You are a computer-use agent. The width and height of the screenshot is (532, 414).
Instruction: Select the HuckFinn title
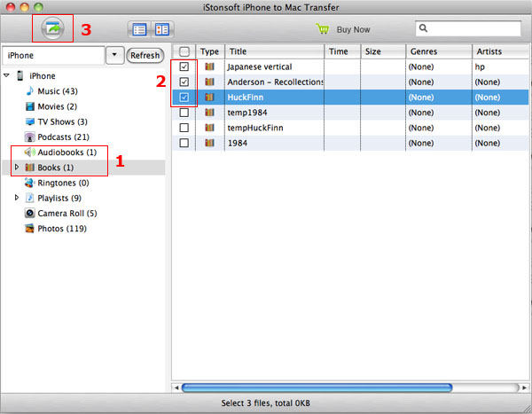(x=246, y=98)
